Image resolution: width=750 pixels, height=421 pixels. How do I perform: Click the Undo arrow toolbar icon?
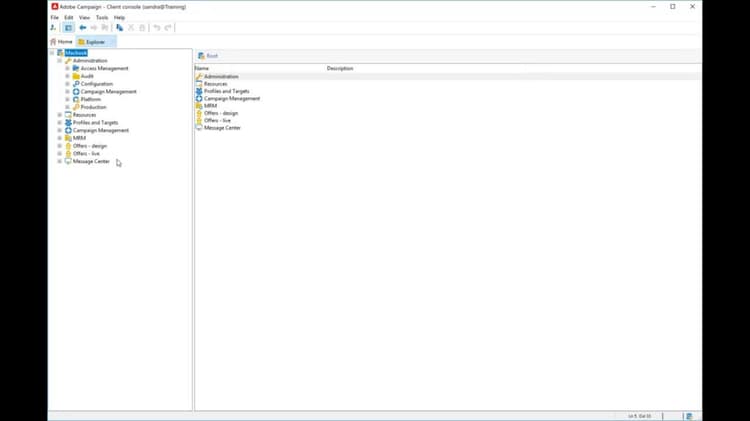[x=157, y=28]
